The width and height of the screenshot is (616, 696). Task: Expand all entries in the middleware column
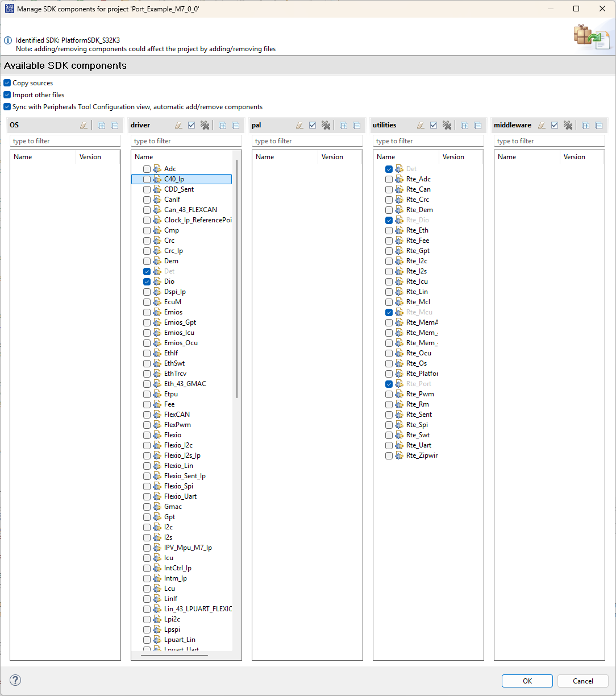point(586,125)
